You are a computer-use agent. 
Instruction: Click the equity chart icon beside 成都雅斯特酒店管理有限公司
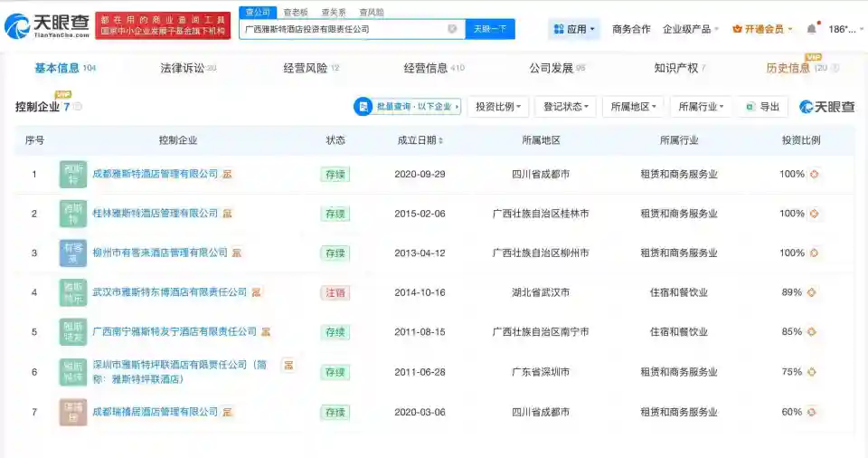tap(227, 174)
